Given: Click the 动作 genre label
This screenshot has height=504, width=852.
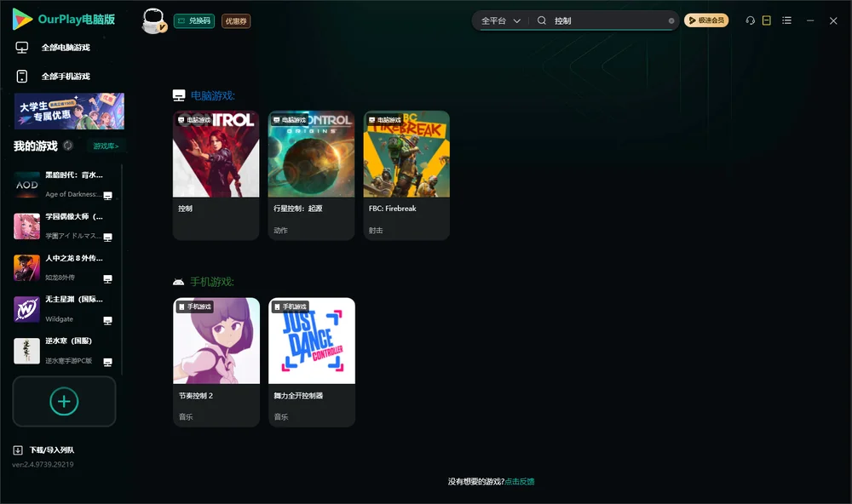Looking at the screenshot, I should (x=280, y=230).
